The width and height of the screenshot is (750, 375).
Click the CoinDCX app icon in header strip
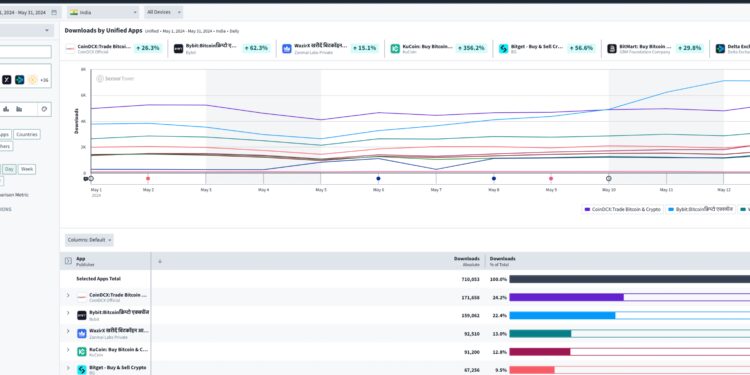point(70,48)
